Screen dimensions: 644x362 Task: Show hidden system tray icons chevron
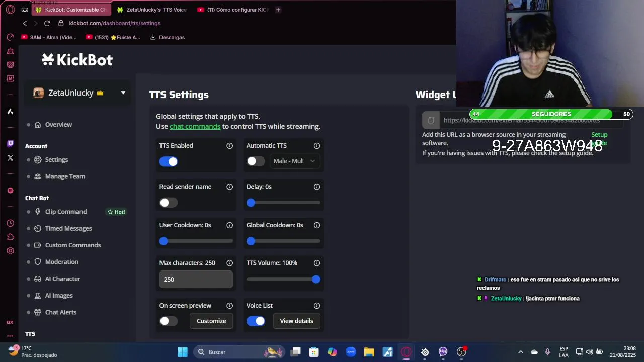(x=521, y=352)
